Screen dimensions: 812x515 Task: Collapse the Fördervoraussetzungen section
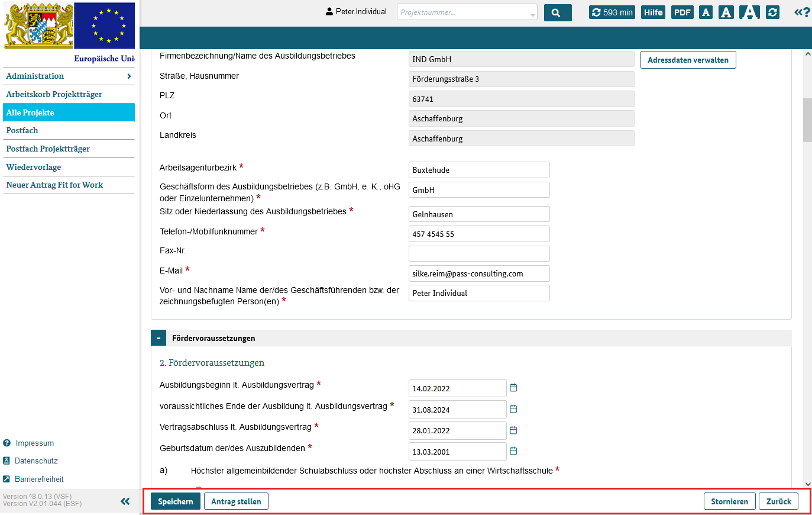158,338
